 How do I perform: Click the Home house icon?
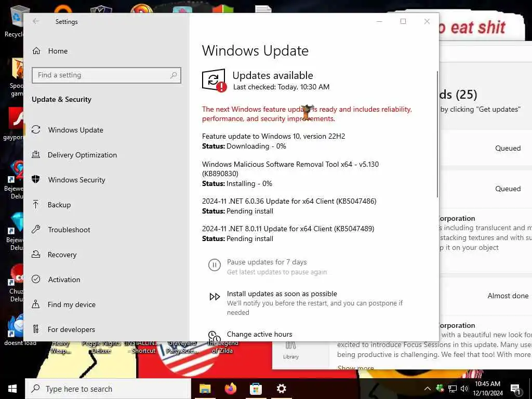[x=36, y=51]
